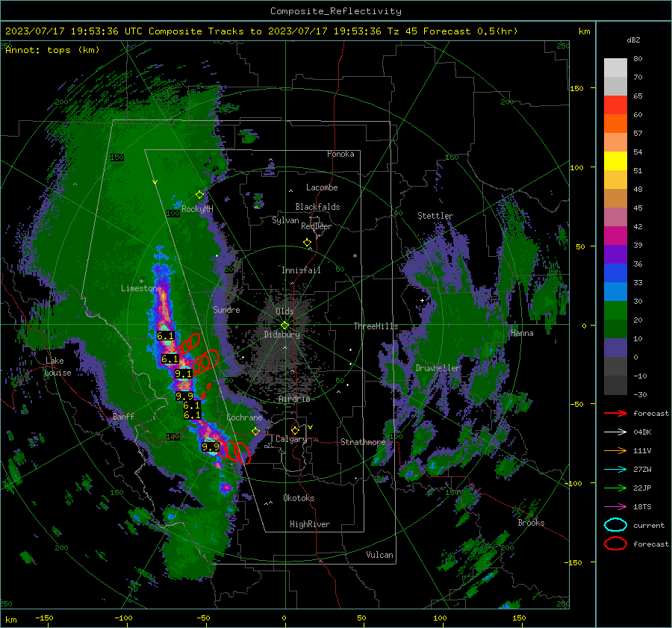Click the HighRiver label

click(309, 524)
